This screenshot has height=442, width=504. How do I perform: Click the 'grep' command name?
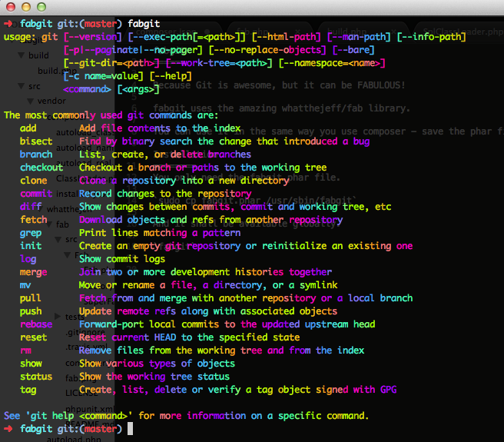pyautogui.click(x=31, y=233)
